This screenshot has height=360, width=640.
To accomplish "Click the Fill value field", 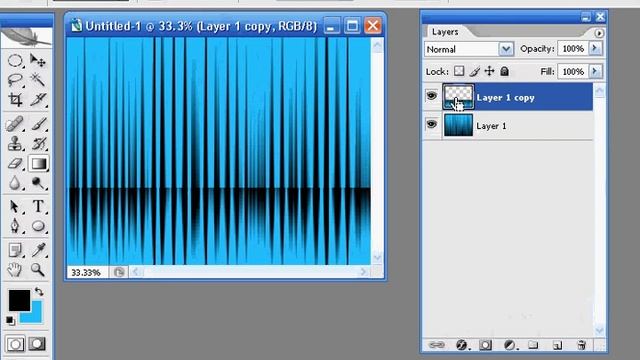I will (x=573, y=72).
